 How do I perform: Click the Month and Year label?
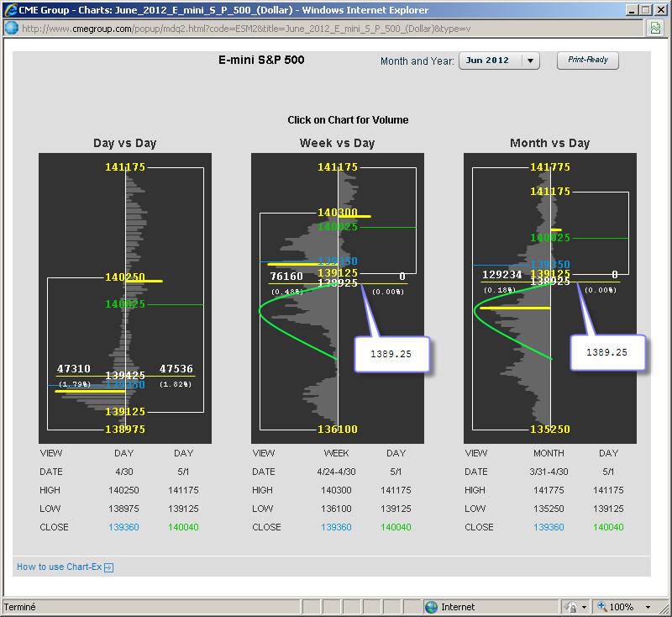pos(417,61)
